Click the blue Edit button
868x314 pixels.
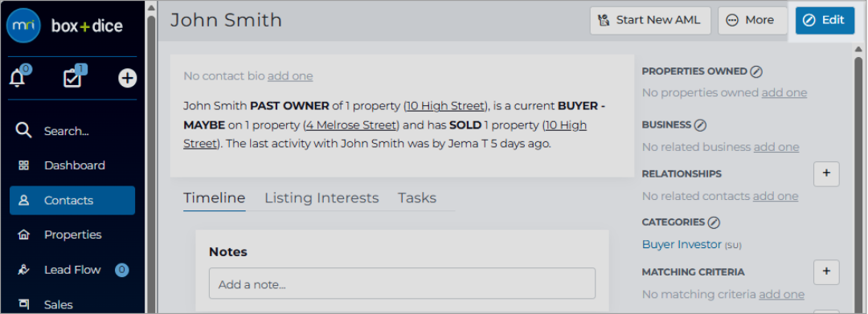825,20
